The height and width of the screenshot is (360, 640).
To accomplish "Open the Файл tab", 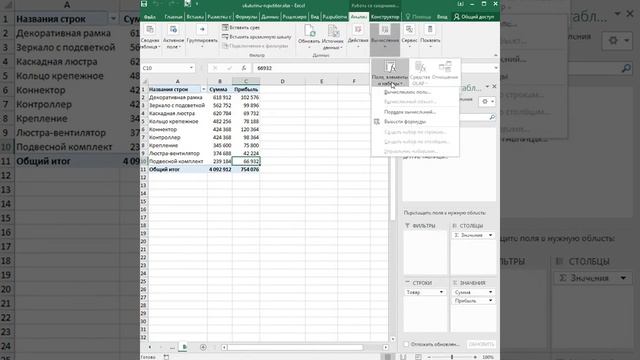I will click(x=150, y=17).
